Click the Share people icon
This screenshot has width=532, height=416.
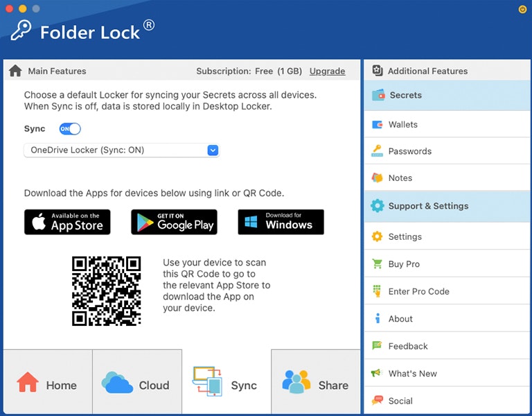[296, 382]
